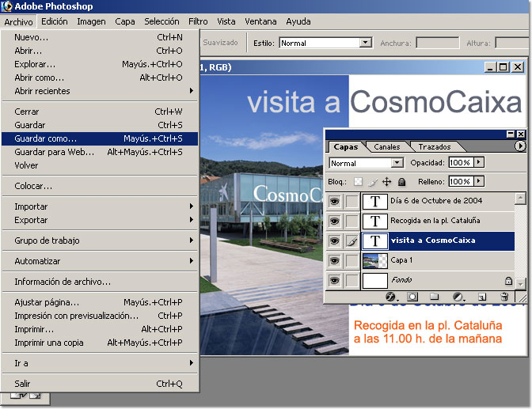Viewport: 532px width, 409px height.
Task: Open the Filtro menu
Action: point(198,21)
